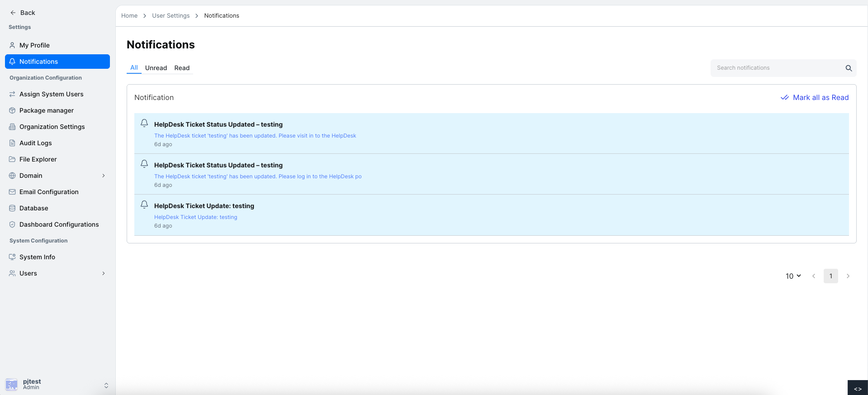Viewport: 868px width, 395px height.
Task: Open the HelpDesk Ticket Update: testing notification
Action: point(204,206)
